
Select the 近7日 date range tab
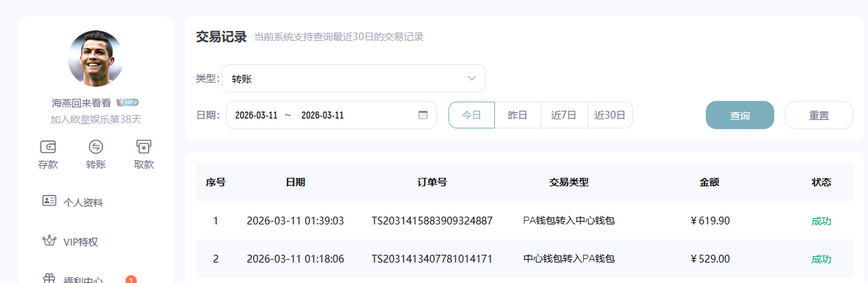(x=564, y=115)
